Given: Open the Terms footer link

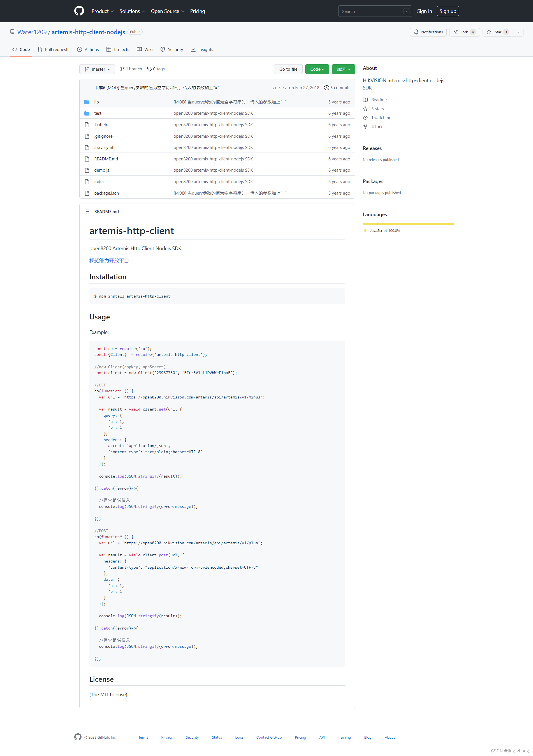Looking at the screenshot, I should (143, 737).
